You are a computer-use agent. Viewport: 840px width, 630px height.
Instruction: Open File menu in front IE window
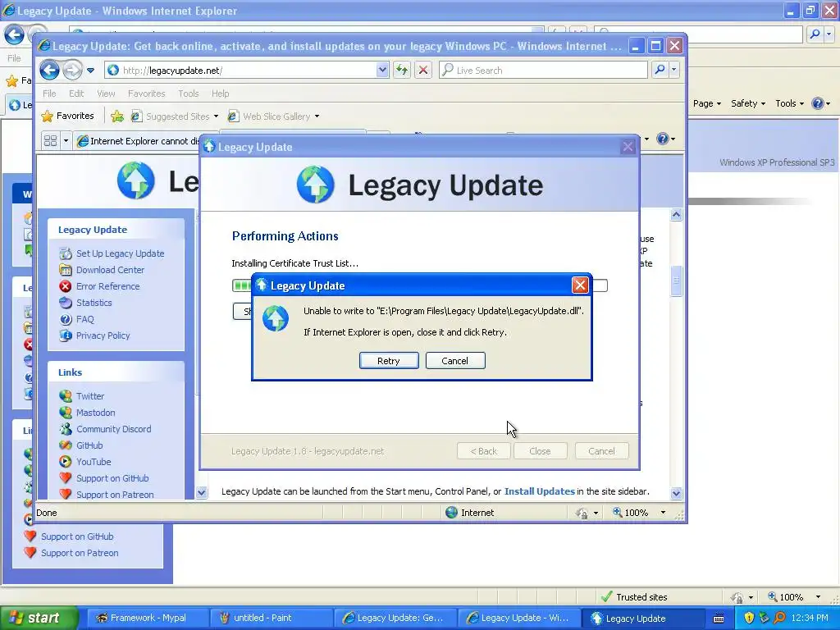point(49,94)
